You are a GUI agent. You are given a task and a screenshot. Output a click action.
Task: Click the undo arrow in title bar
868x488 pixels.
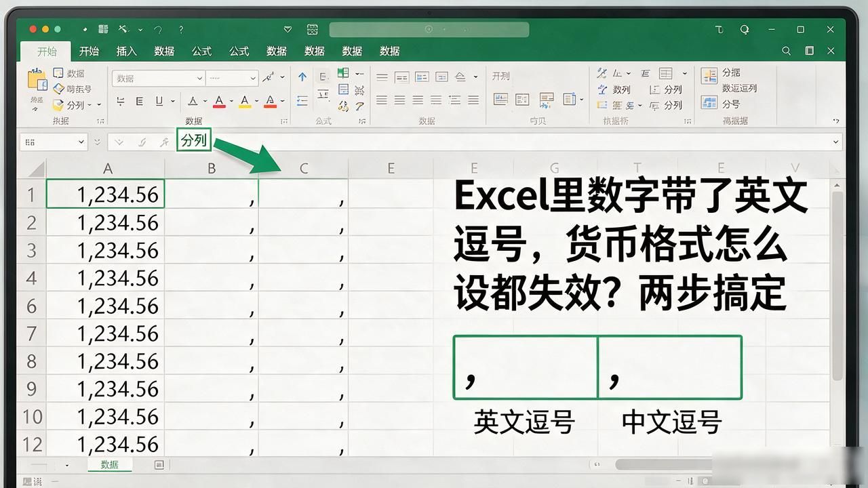tap(158, 30)
